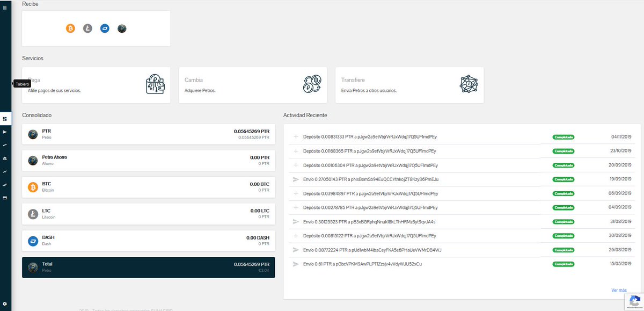Choose the Bitcoin icon under Recibe
Image resolution: width=644 pixels, height=311 pixels.
click(x=70, y=28)
